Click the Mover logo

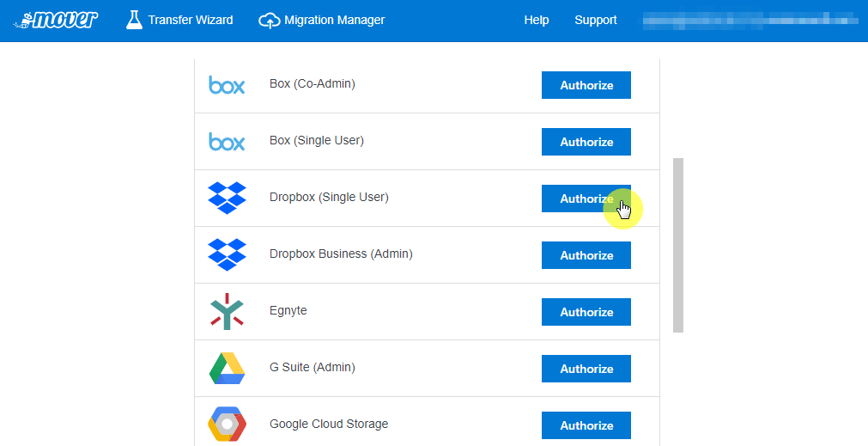(x=56, y=20)
